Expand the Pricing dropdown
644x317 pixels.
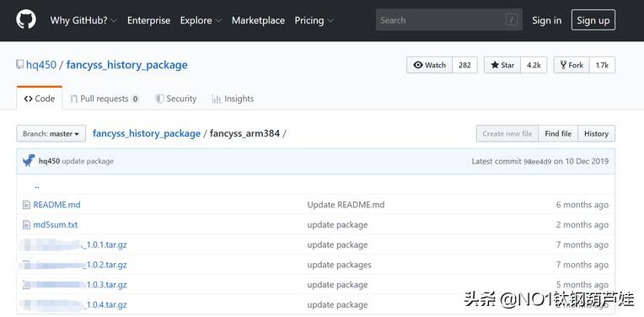314,20
